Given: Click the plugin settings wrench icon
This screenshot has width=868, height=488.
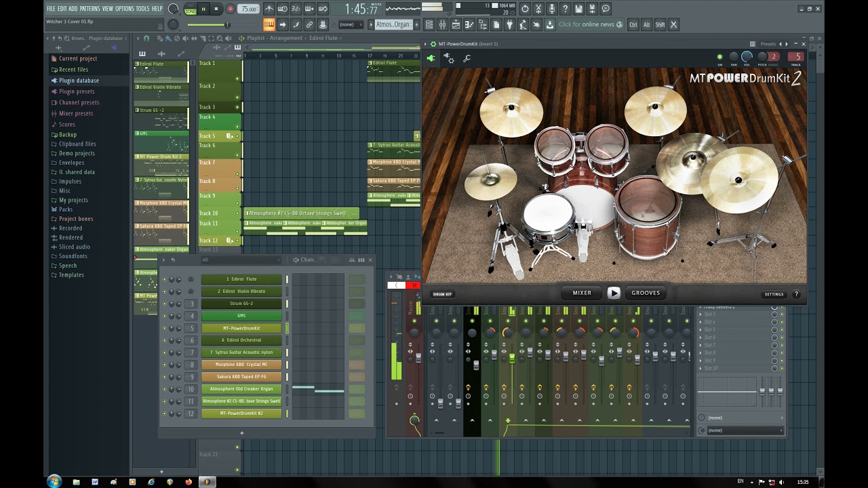Looking at the screenshot, I should (x=467, y=59).
